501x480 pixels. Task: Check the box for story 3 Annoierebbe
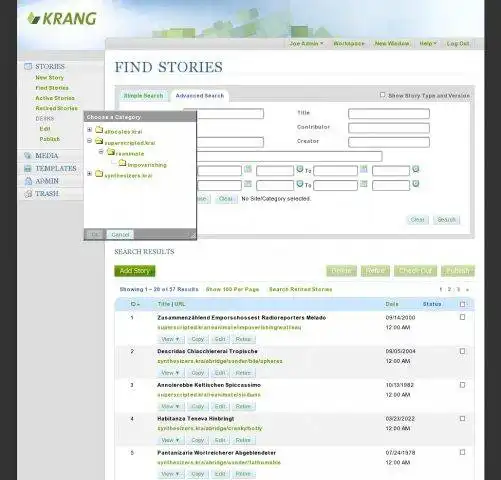tap(462, 385)
